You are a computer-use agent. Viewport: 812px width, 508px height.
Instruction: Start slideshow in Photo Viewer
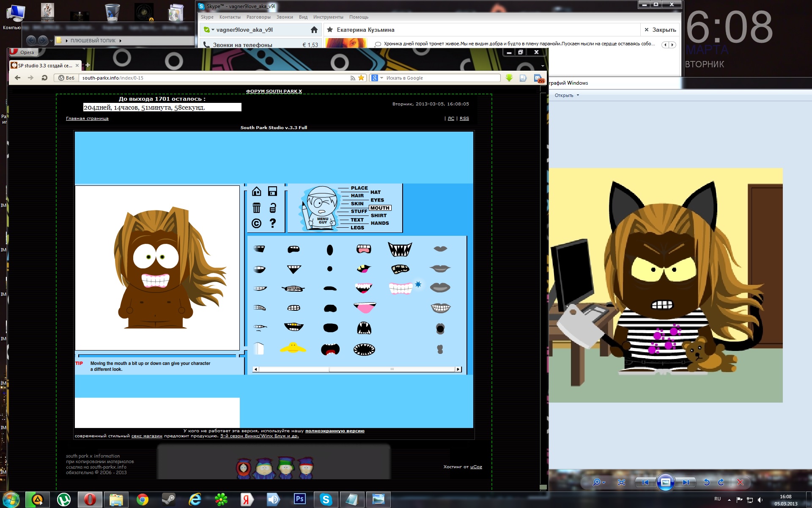click(x=665, y=482)
